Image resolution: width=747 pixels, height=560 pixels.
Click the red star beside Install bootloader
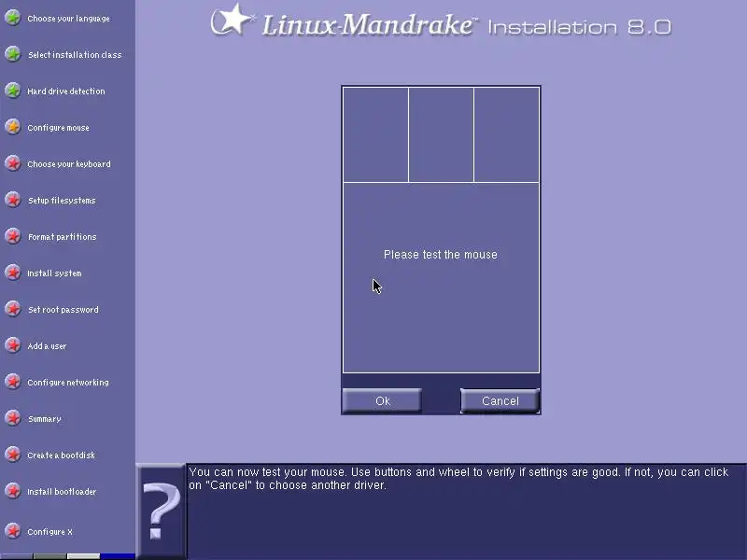(13, 491)
